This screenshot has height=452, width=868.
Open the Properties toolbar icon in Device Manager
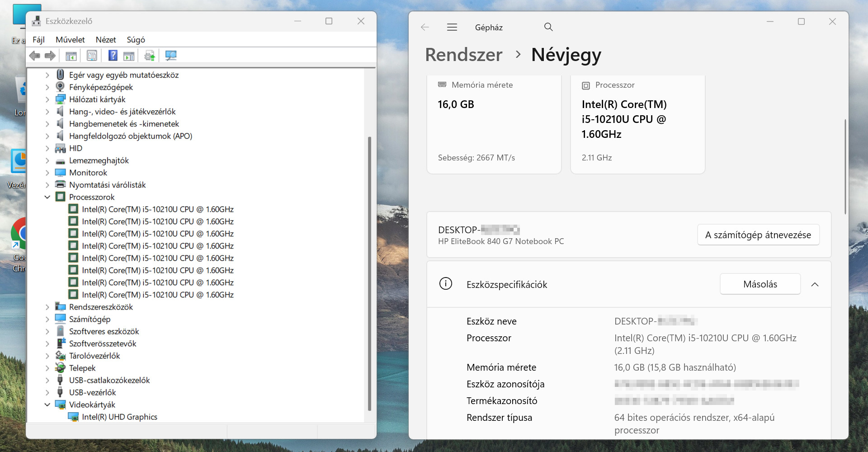click(x=92, y=56)
